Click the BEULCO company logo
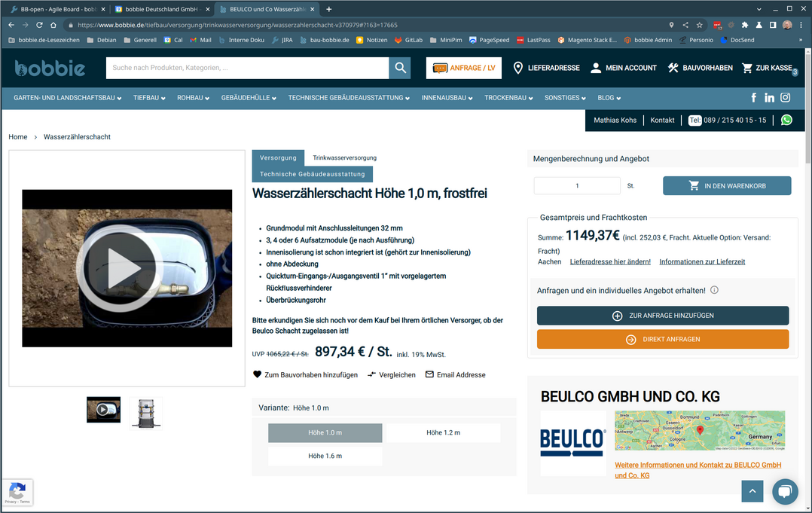The height and width of the screenshot is (513, 812). point(572,442)
